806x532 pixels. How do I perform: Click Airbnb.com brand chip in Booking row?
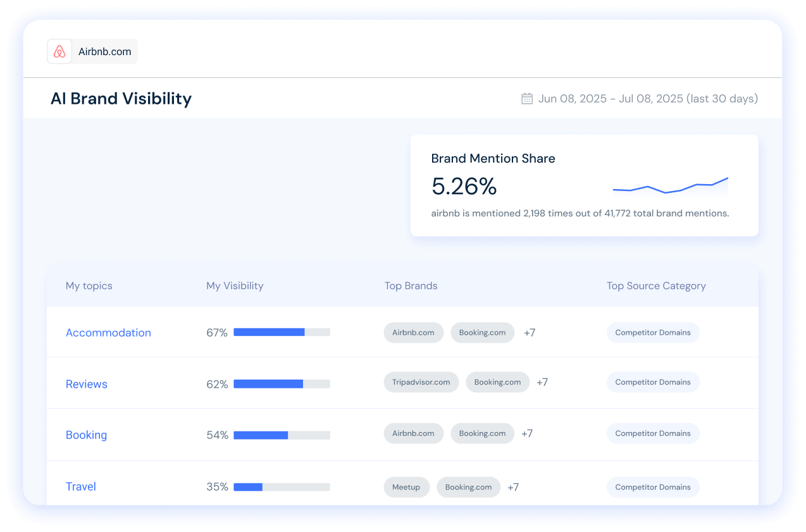413,433
